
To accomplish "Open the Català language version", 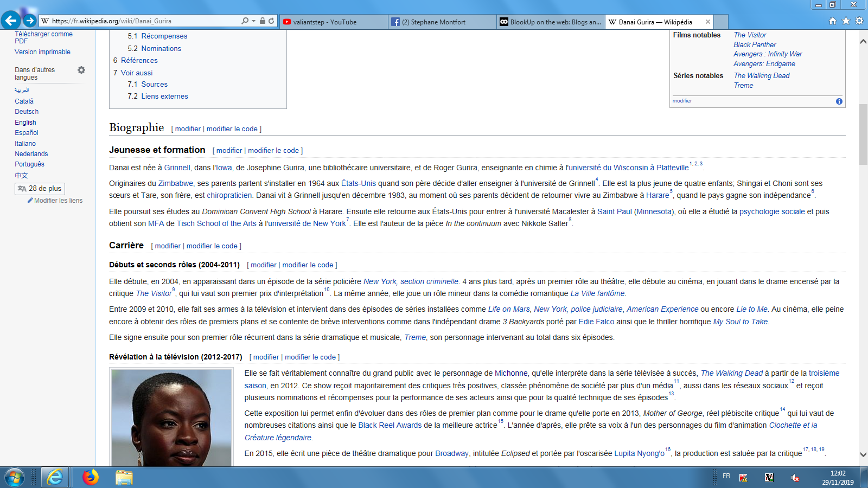I will point(24,101).
